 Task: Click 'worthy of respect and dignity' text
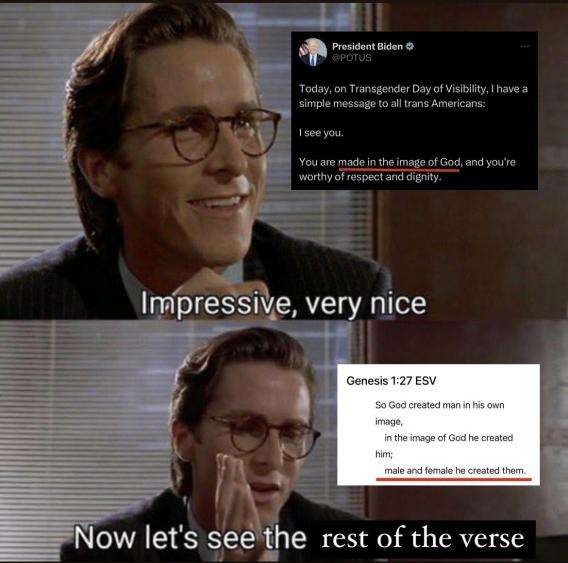point(369,177)
